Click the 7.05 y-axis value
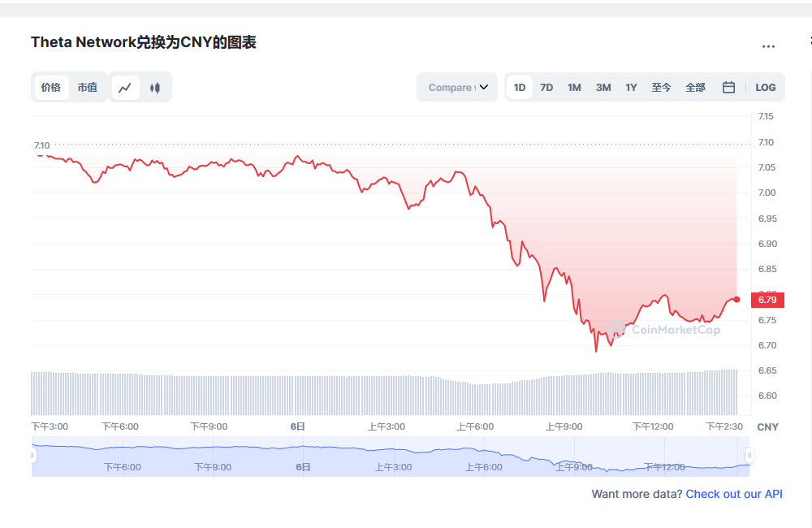The image size is (812, 528). tap(767, 167)
